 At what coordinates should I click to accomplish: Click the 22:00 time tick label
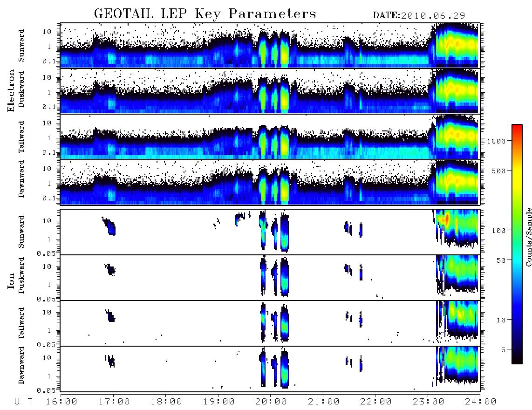pyautogui.click(x=376, y=402)
